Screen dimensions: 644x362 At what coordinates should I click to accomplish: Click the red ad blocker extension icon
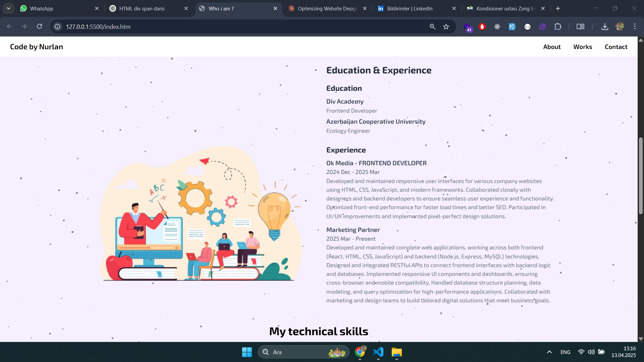click(482, 26)
